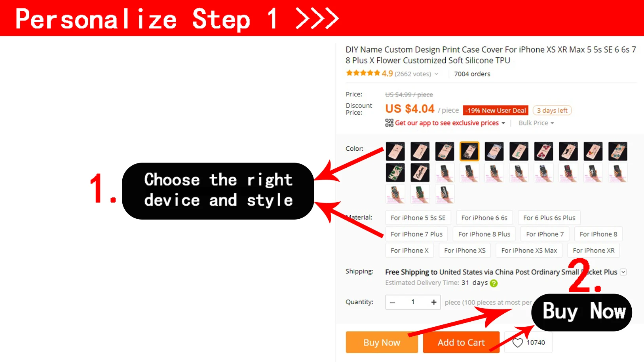The width and height of the screenshot is (644, 362).
Task: Open the shipping method dropdown arrow
Action: coord(623,272)
